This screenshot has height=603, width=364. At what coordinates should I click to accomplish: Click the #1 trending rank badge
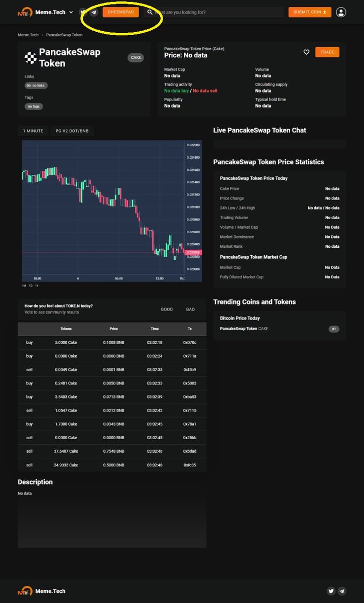click(334, 329)
